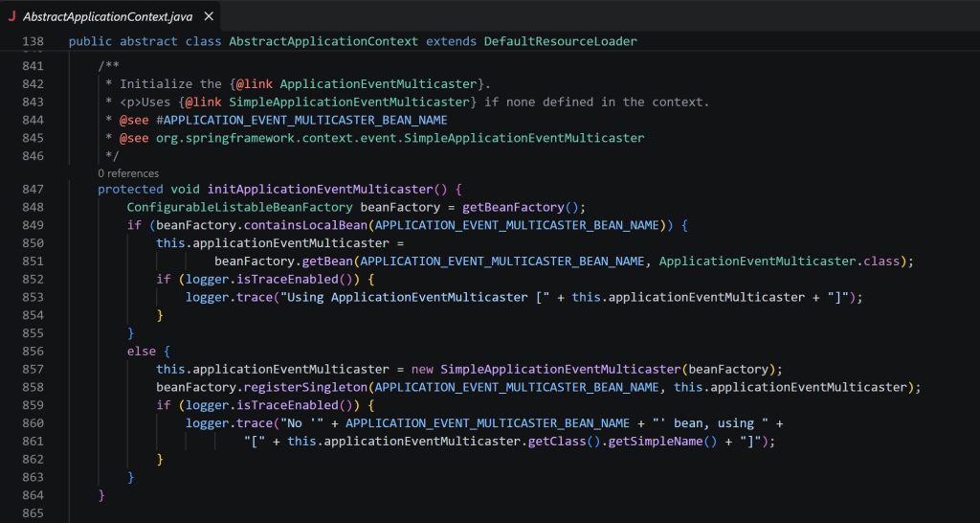Click the beanFactory.getBean call on line 851
980x523 pixels.
click(x=283, y=261)
